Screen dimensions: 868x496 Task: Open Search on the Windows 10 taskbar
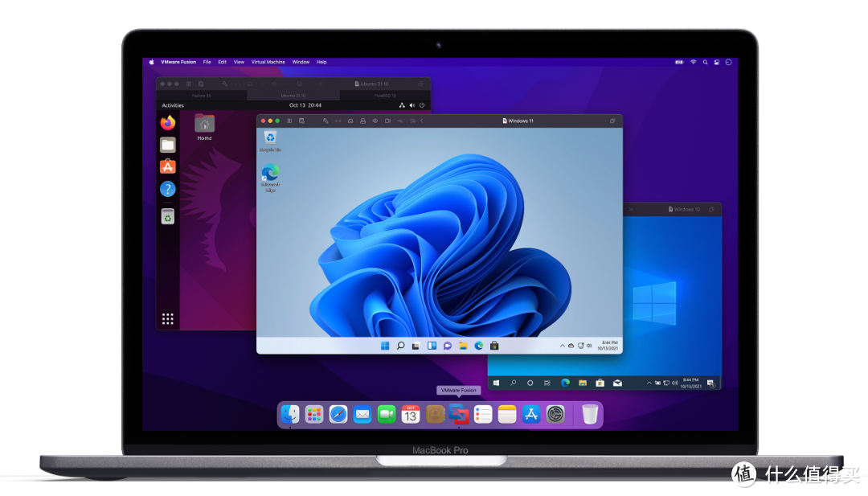click(x=513, y=383)
